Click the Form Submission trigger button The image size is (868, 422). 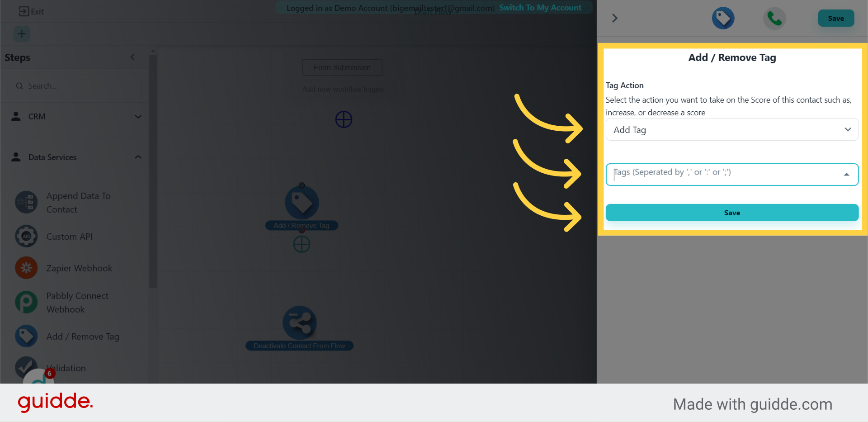(342, 67)
